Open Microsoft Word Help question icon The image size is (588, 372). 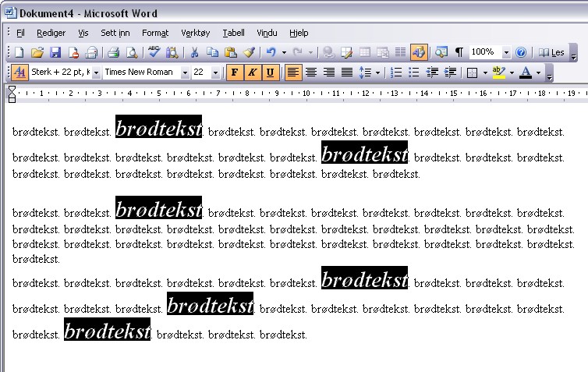point(521,52)
